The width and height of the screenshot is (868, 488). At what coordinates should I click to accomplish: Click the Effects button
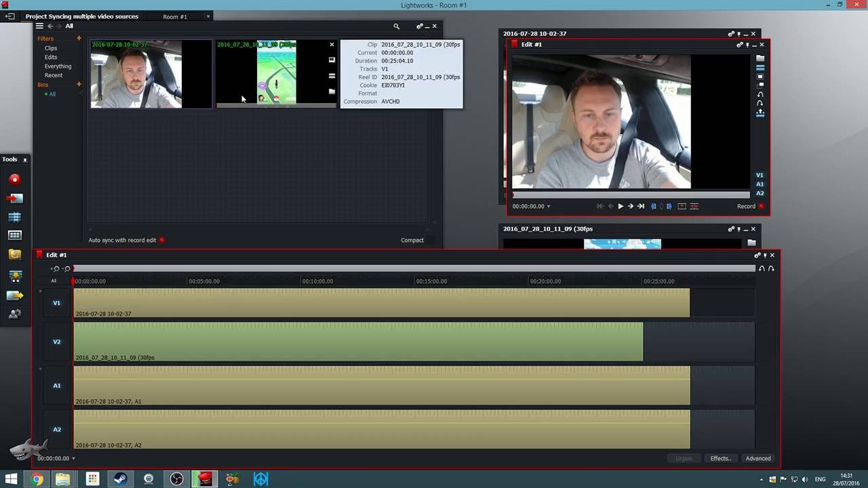720,458
